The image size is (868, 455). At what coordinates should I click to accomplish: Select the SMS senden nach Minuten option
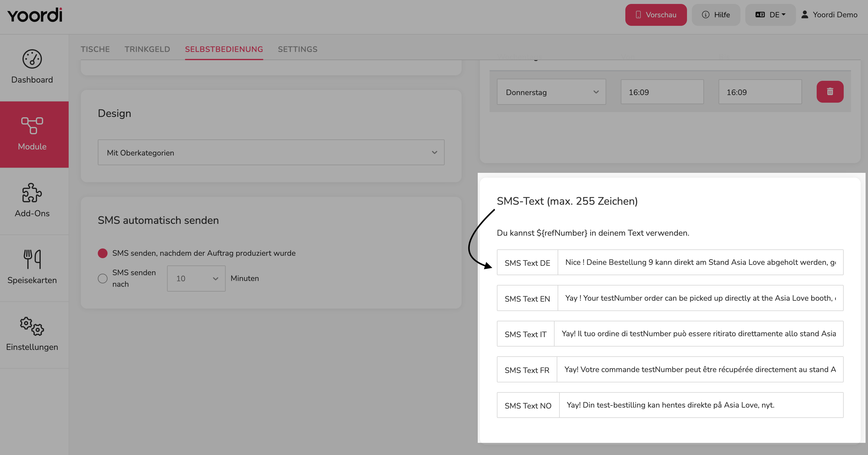pyautogui.click(x=102, y=279)
